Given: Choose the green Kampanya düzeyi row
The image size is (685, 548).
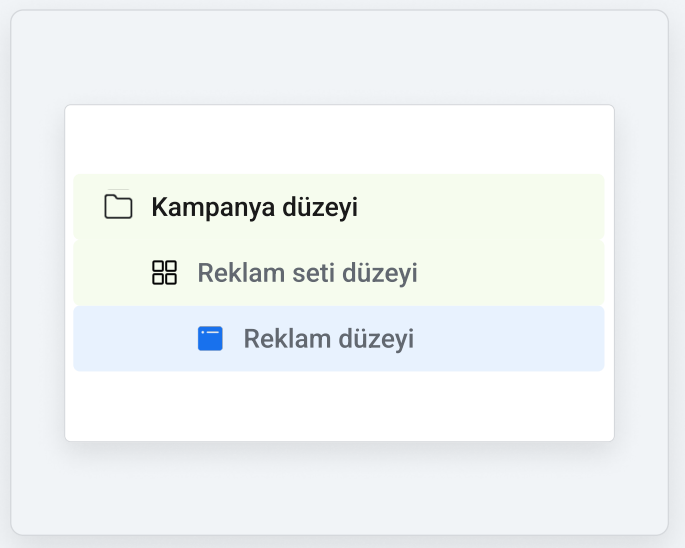Looking at the screenshot, I should (339, 207).
